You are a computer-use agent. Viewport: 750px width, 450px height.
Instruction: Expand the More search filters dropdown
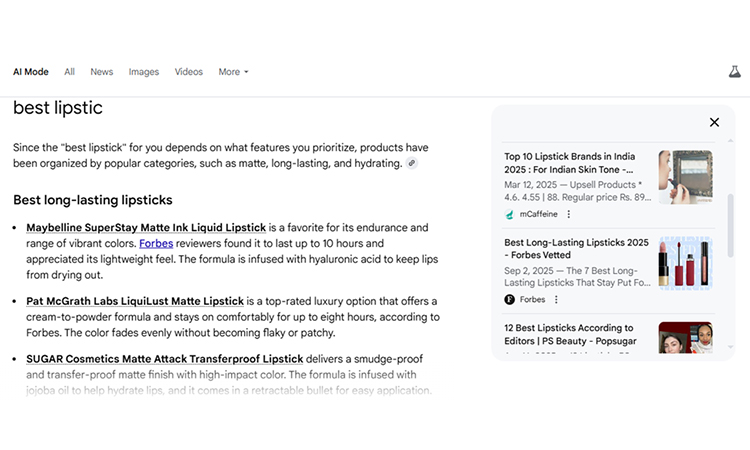[233, 72]
